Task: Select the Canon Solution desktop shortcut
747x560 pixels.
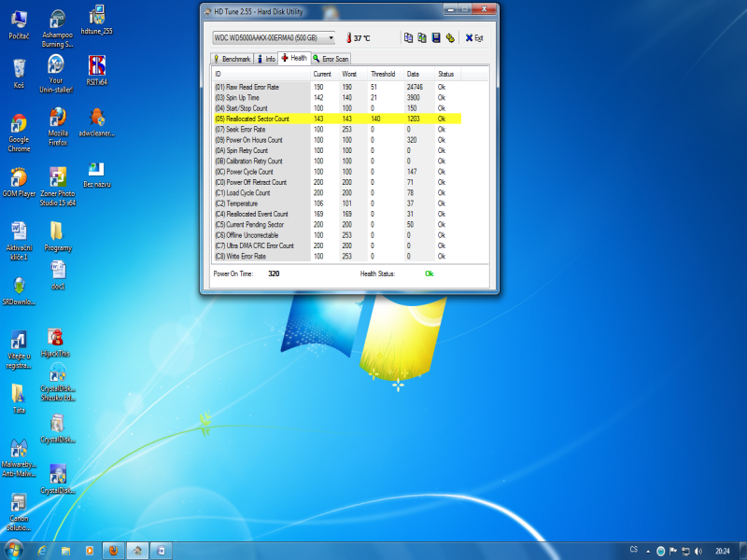Action: 19,511
